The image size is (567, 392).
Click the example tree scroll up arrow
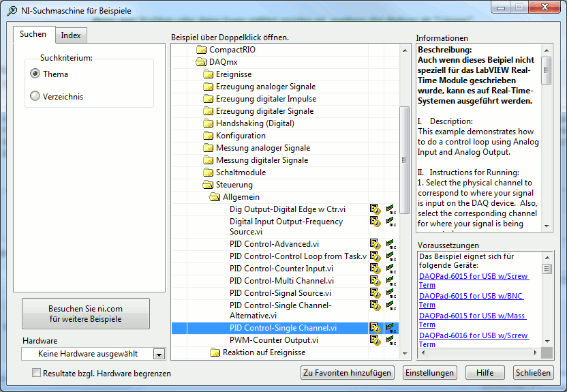[405, 50]
